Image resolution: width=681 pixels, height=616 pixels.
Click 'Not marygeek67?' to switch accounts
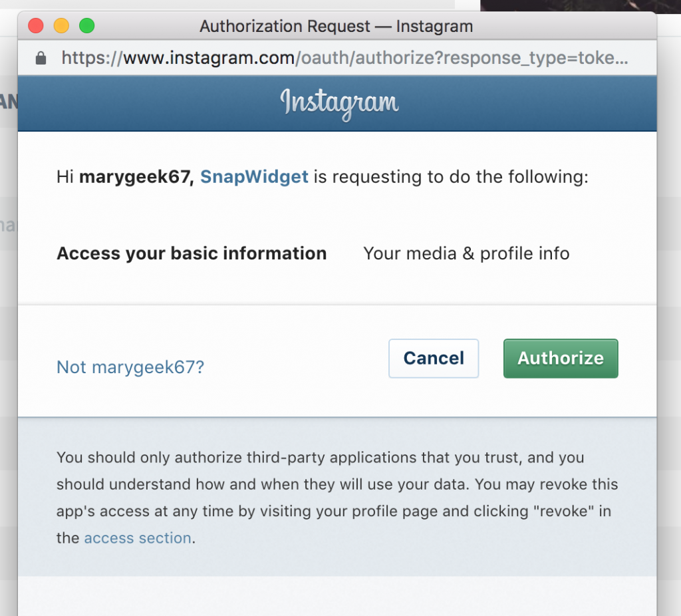[x=130, y=367]
